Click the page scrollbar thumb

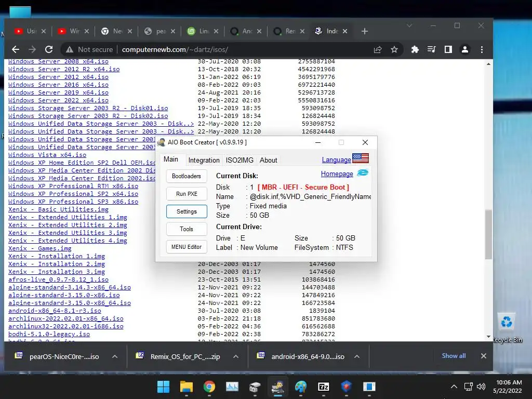click(x=488, y=234)
